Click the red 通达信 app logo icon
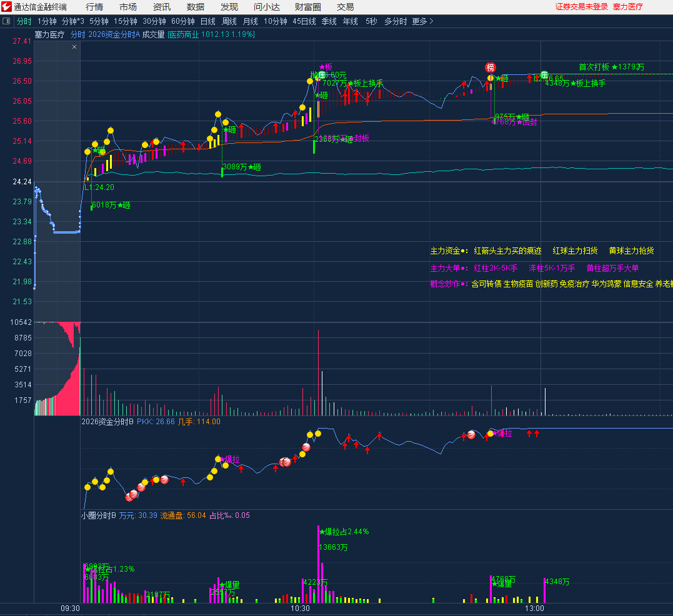Image resolution: width=673 pixels, height=616 pixels. (x=7, y=7)
